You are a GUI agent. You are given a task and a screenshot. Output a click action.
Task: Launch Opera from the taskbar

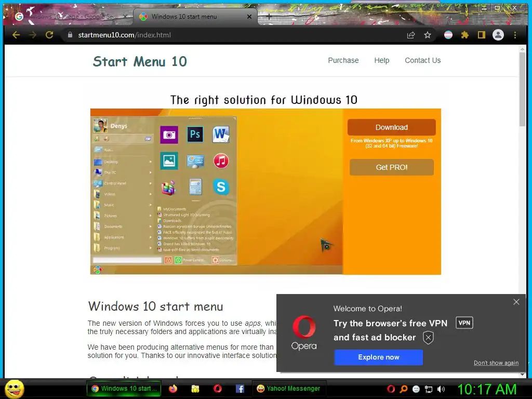click(218, 389)
